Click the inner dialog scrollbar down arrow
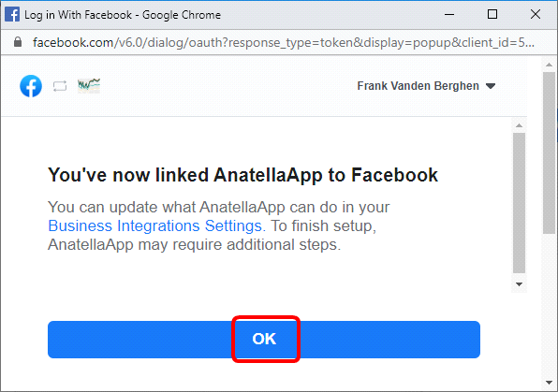 [519, 284]
